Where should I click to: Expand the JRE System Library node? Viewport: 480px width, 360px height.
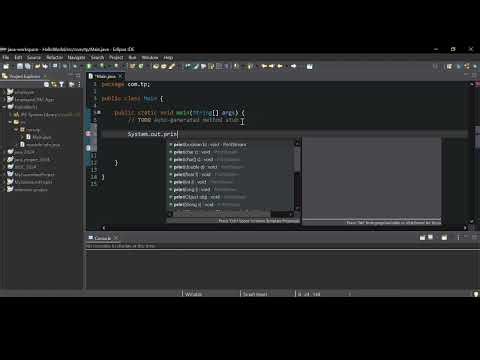[x=10, y=114]
